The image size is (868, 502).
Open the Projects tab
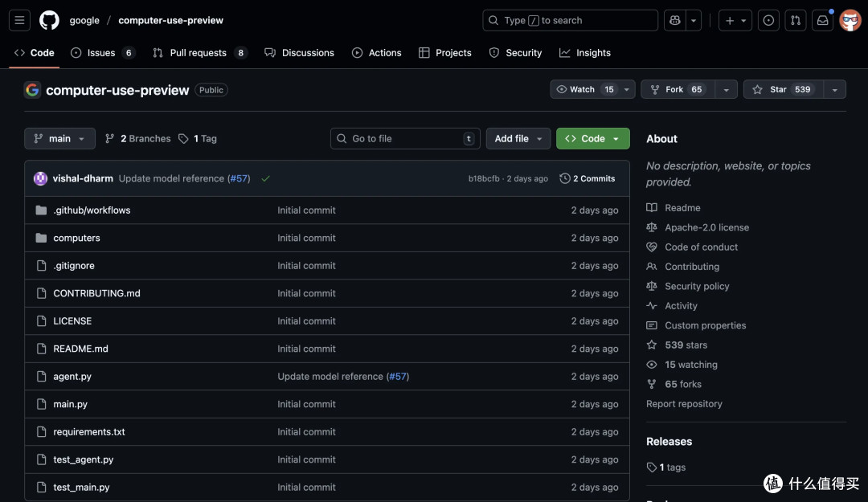(x=445, y=53)
